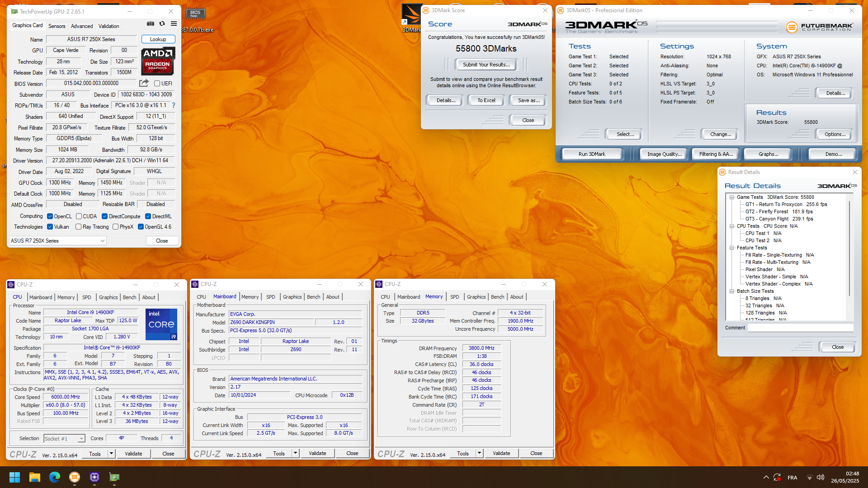Toggle the OpenCL checkbox
868x488 pixels.
[x=50, y=216]
